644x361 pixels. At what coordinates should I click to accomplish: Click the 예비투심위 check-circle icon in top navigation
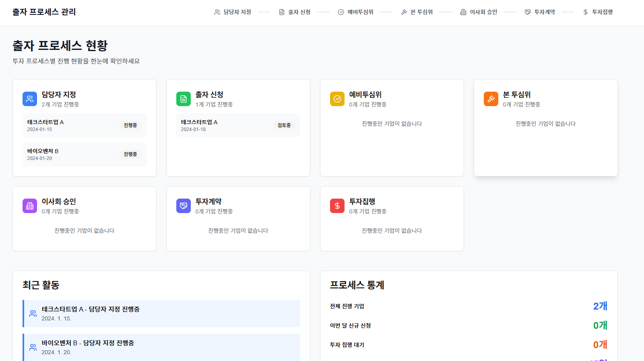click(341, 12)
